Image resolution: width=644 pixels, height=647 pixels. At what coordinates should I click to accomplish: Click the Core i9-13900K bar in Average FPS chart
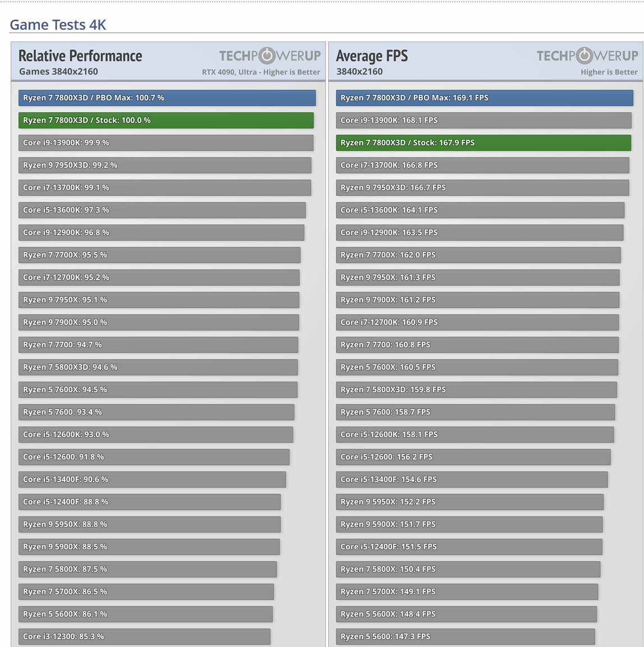482,120
